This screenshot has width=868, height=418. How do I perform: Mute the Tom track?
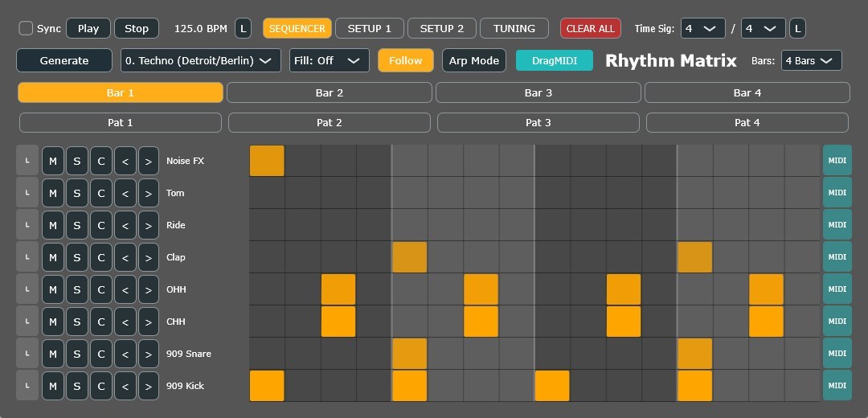(52, 193)
